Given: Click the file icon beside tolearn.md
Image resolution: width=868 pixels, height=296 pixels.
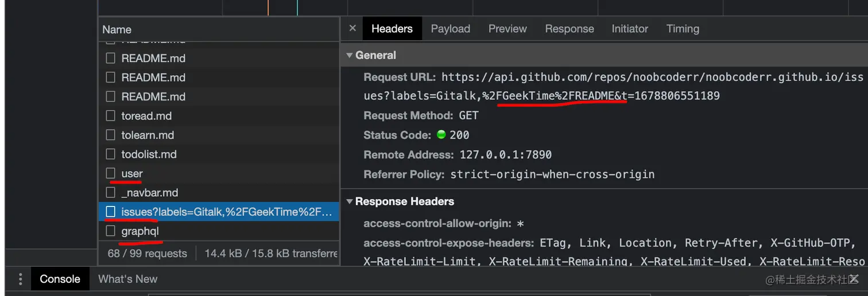Looking at the screenshot, I should pos(111,135).
